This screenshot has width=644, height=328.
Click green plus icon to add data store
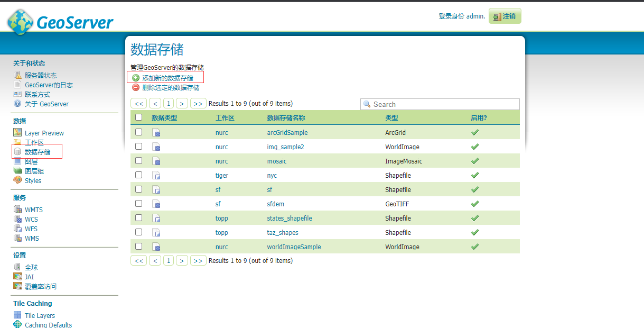(x=136, y=78)
